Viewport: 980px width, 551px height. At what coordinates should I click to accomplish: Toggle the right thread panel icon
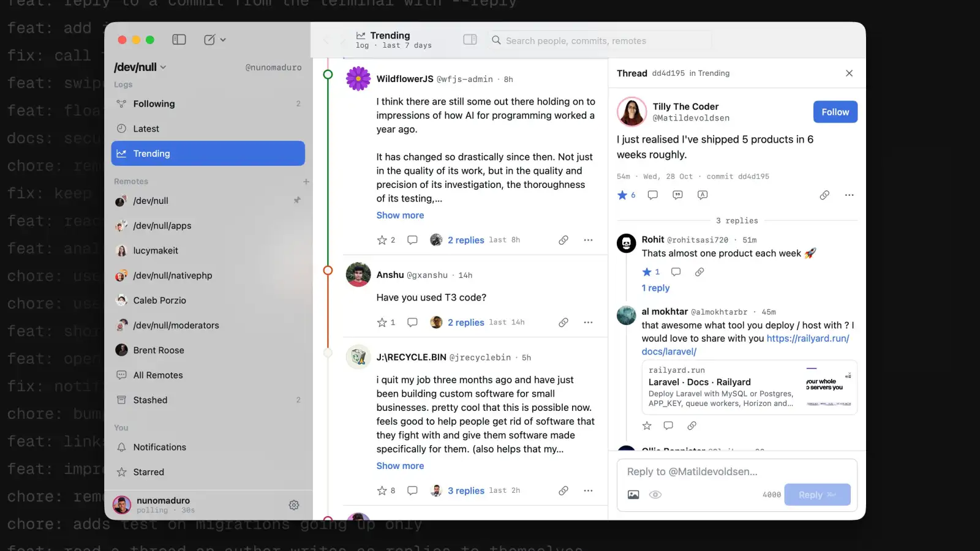point(470,40)
